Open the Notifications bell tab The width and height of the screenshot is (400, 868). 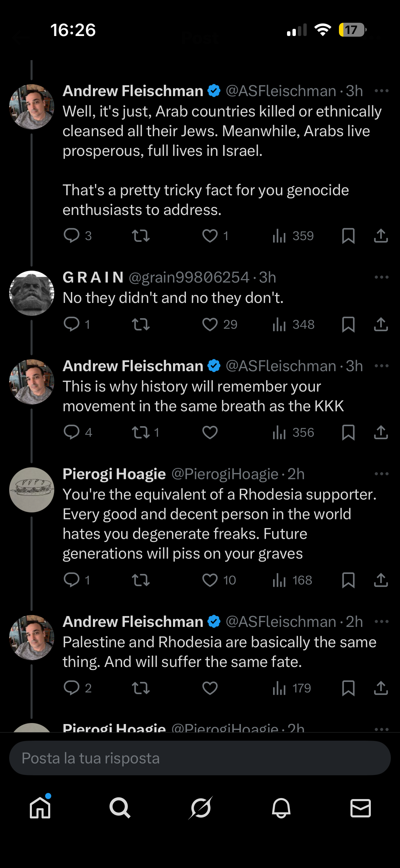coord(281,808)
